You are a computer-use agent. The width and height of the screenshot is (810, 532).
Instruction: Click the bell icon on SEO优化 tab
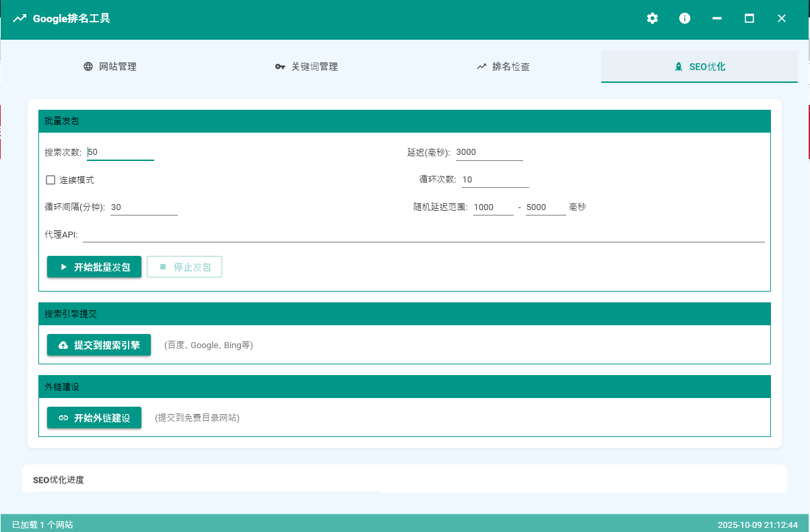[x=677, y=67]
